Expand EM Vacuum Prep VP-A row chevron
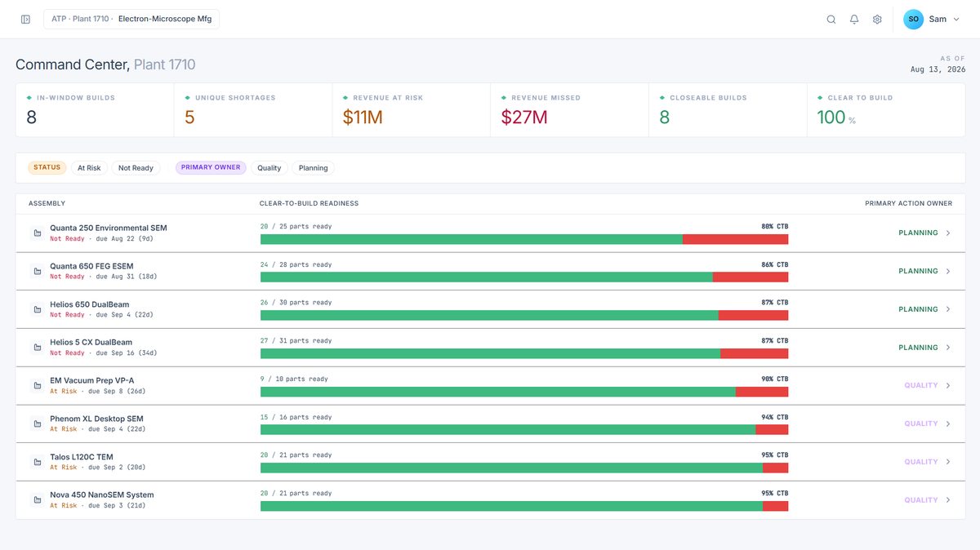This screenshot has height=550, width=980. [x=948, y=386]
